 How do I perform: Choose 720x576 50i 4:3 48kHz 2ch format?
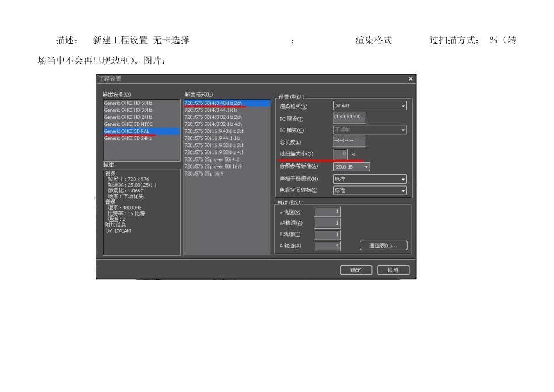pyautogui.click(x=227, y=103)
